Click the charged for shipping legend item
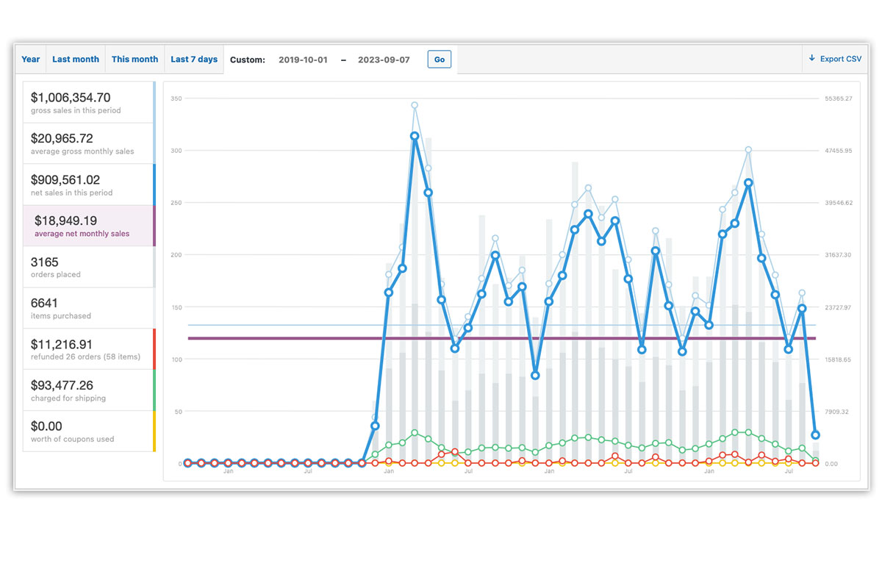This screenshot has height=588, width=882. coord(88,390)
